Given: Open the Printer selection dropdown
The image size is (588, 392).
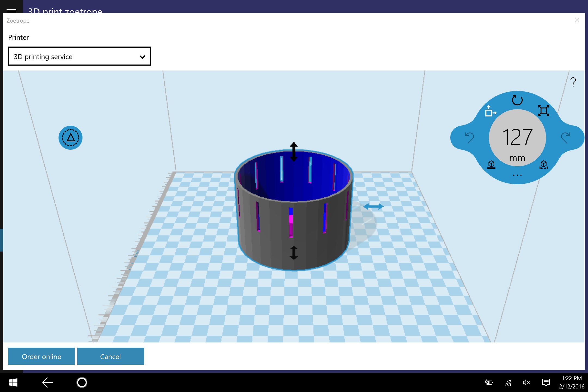Looking at the screenshot, I should coord(79,56).
